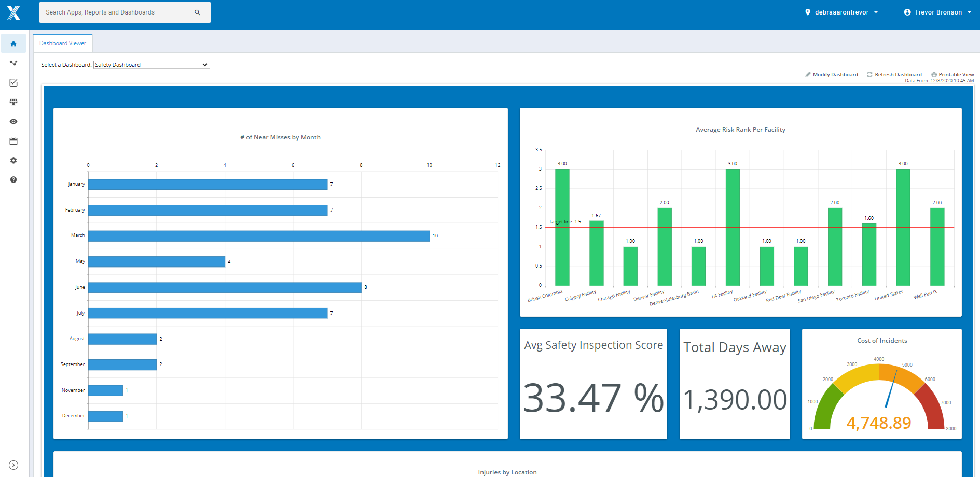The width and height of the screenshot is (980, 477).
Task: Click the Printable View link
Action: 956,74
